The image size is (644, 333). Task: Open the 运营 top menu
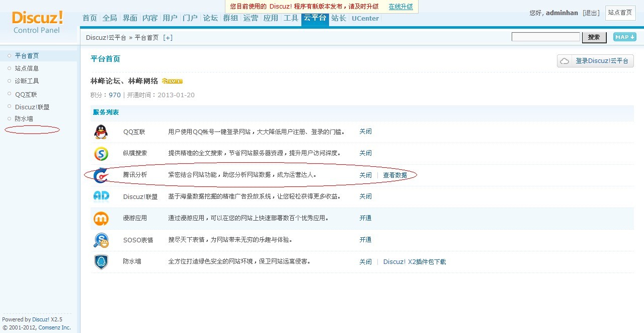(251, 18)
